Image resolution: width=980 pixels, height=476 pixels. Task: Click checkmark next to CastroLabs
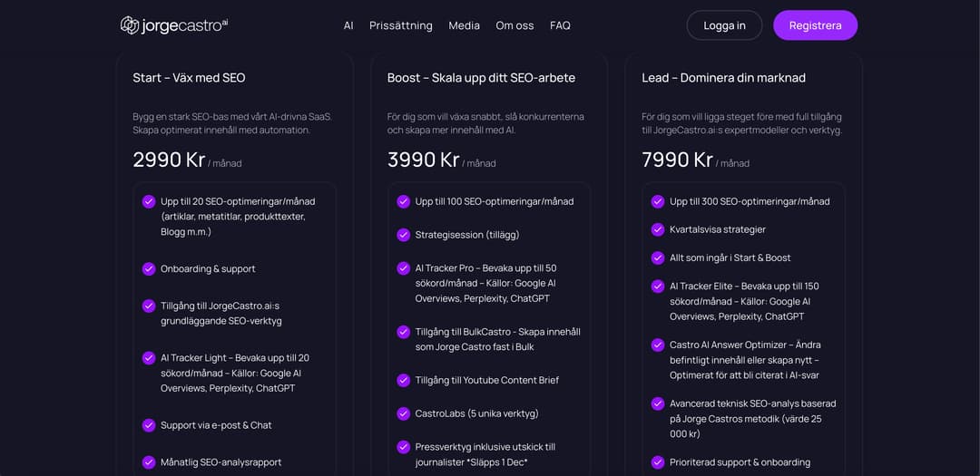point(403,413)
